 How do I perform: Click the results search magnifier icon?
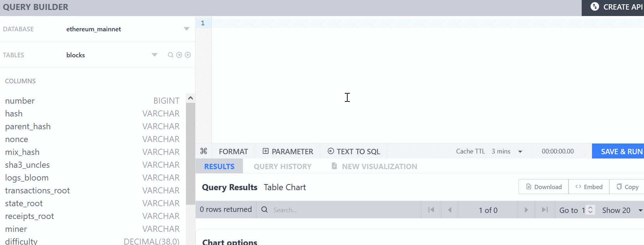coord(264,210)
